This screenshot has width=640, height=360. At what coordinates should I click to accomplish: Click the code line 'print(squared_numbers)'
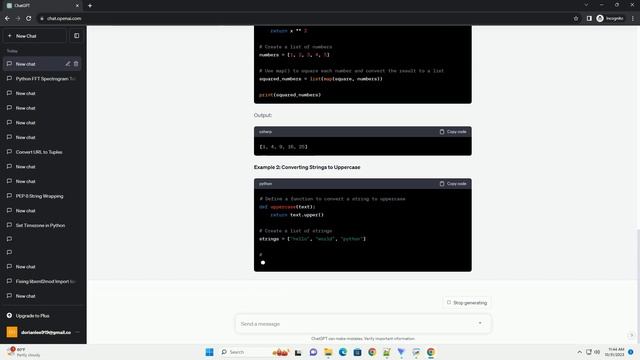click(x=290, y=95)
